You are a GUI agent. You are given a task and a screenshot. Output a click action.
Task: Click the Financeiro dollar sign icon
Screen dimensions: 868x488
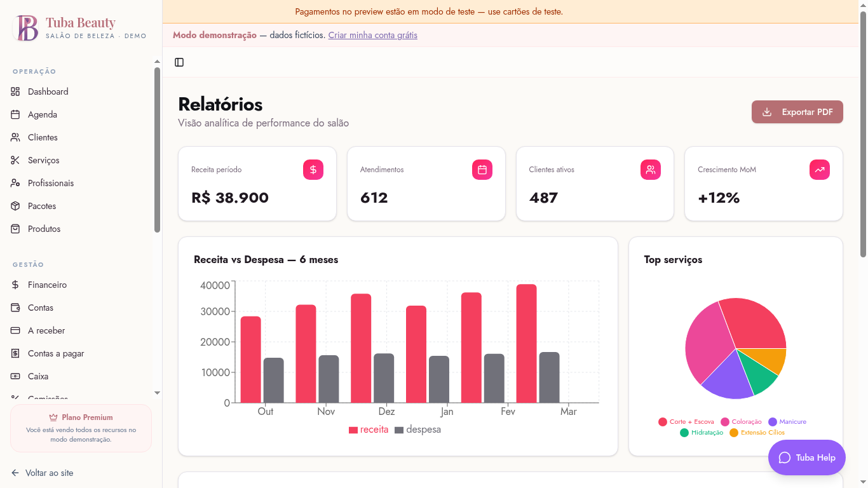pos(15,285)
